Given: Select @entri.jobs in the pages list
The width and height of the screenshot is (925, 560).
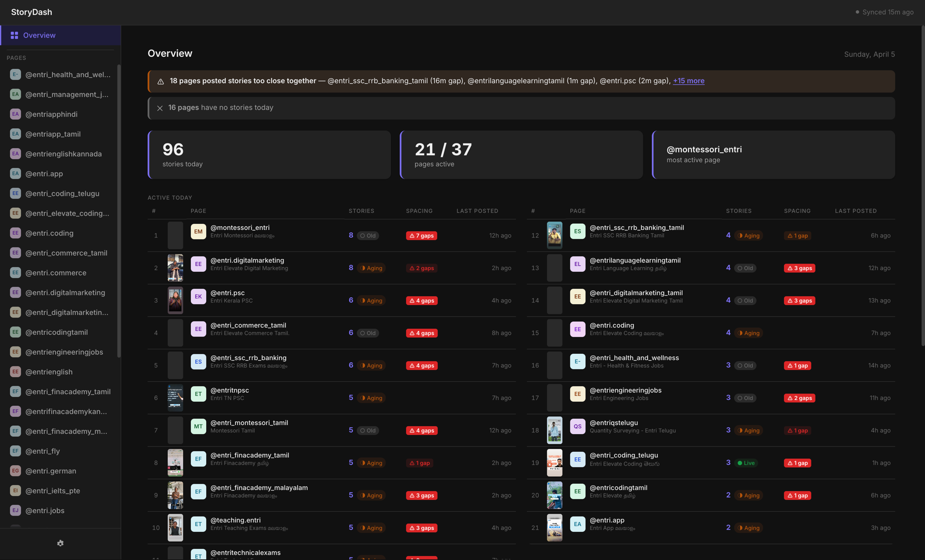Looking at the screenshot, I should [x=45, y=510].
